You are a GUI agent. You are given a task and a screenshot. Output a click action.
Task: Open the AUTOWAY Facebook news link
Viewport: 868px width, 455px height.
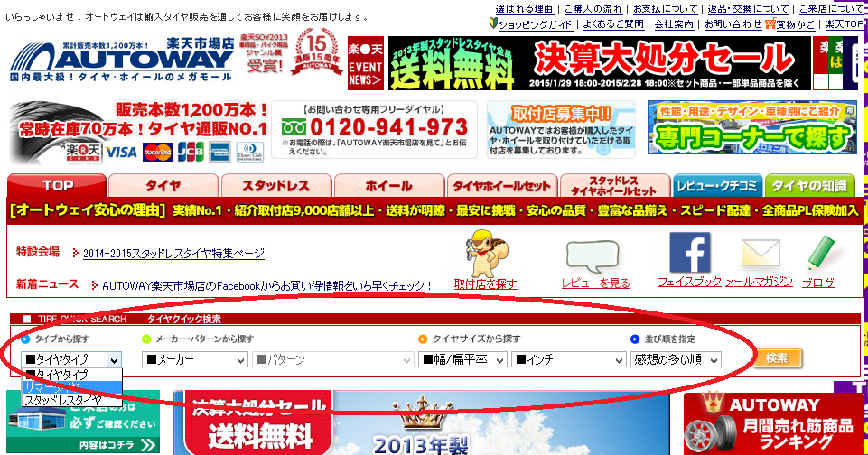click(x=268, y=285)
